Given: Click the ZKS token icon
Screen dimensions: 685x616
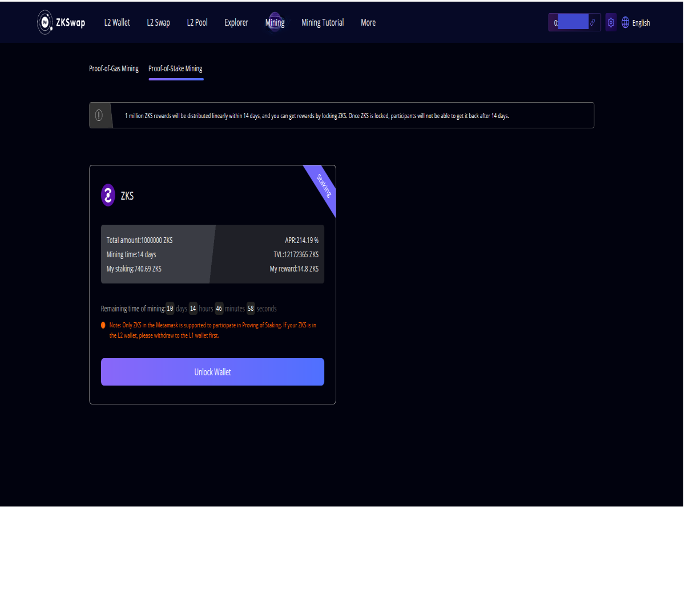Looking at the screenshot, I should 108,195.
